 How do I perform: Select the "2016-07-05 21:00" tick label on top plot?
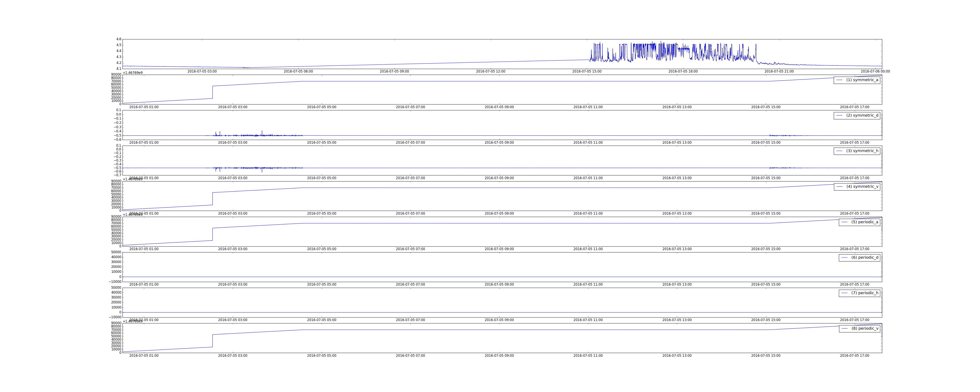coord(779,72)
